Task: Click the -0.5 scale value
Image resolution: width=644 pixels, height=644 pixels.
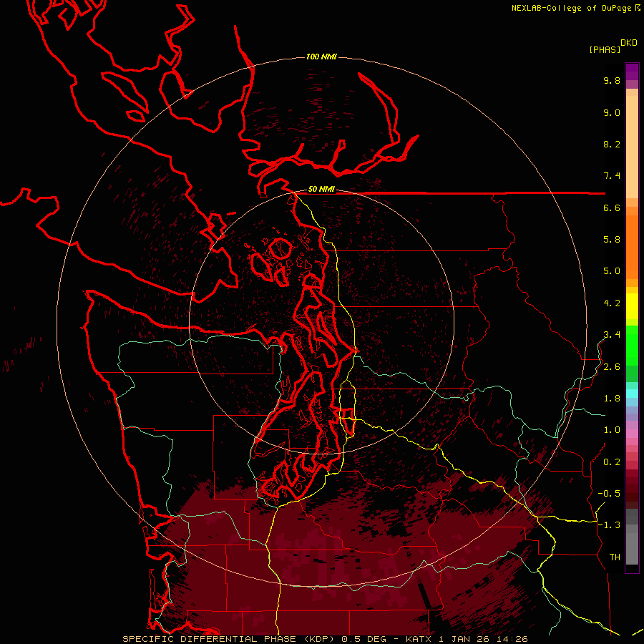Action: [609, 494]
